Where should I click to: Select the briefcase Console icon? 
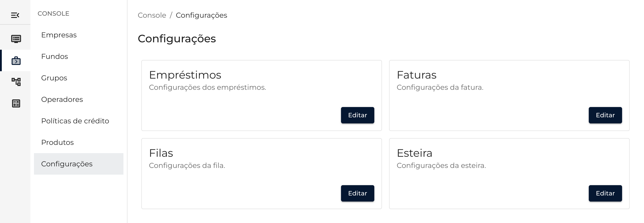pos(16,61)
